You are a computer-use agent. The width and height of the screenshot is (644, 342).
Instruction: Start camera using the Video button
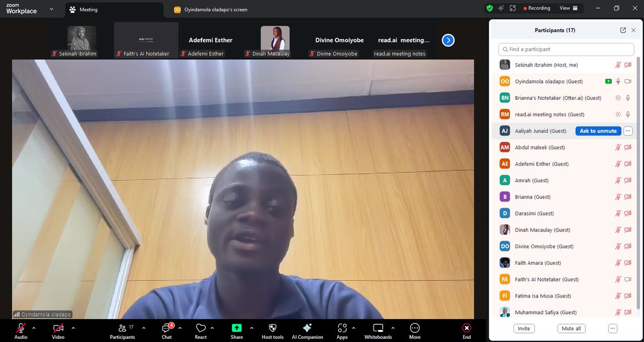click(58, 330)
